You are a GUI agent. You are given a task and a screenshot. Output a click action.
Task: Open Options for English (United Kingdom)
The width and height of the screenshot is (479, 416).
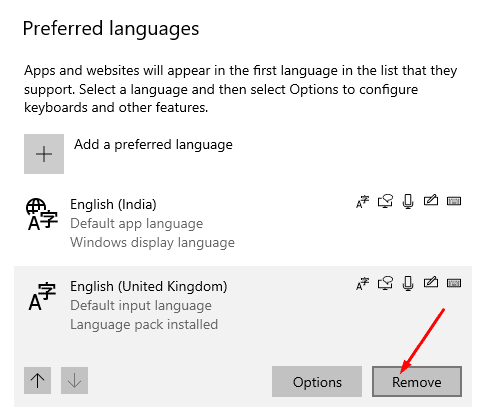tap(317, 381)
